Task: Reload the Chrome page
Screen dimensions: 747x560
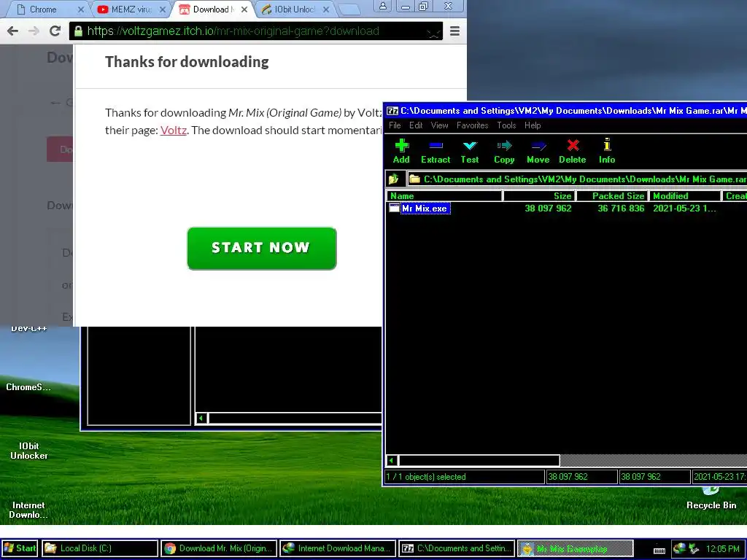Action: (55, 31)
